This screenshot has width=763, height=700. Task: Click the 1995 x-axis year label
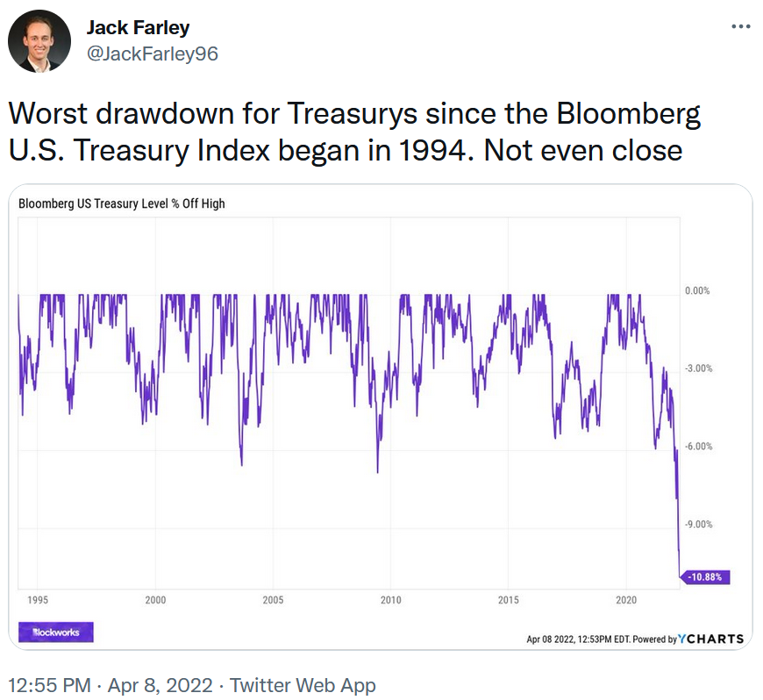click(x=38, y=600)
